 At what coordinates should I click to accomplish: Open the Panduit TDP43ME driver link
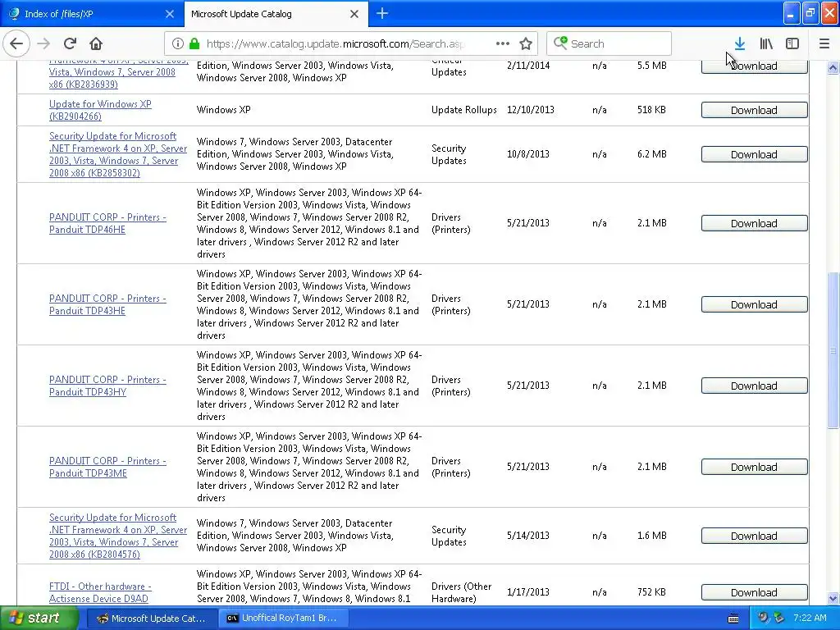point(107,467)
